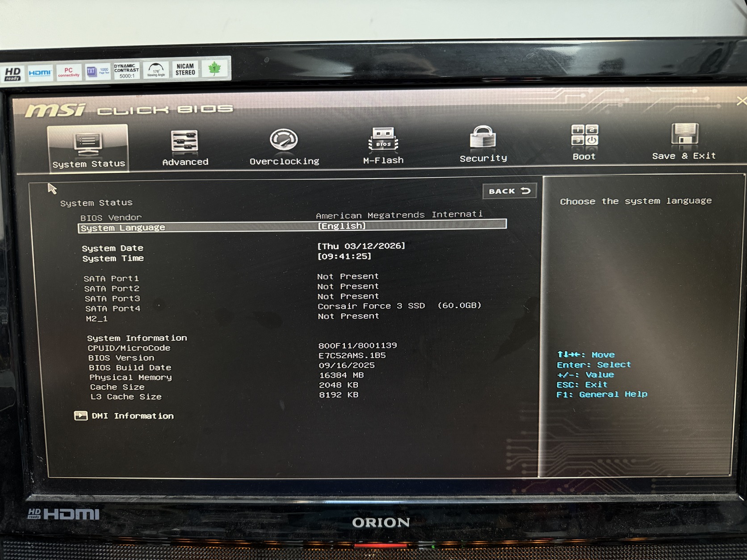Image resolution: width=747 pixels, height=560 pixels.
Task: Click the CPUID/MicroCode label
Action: 129,348
